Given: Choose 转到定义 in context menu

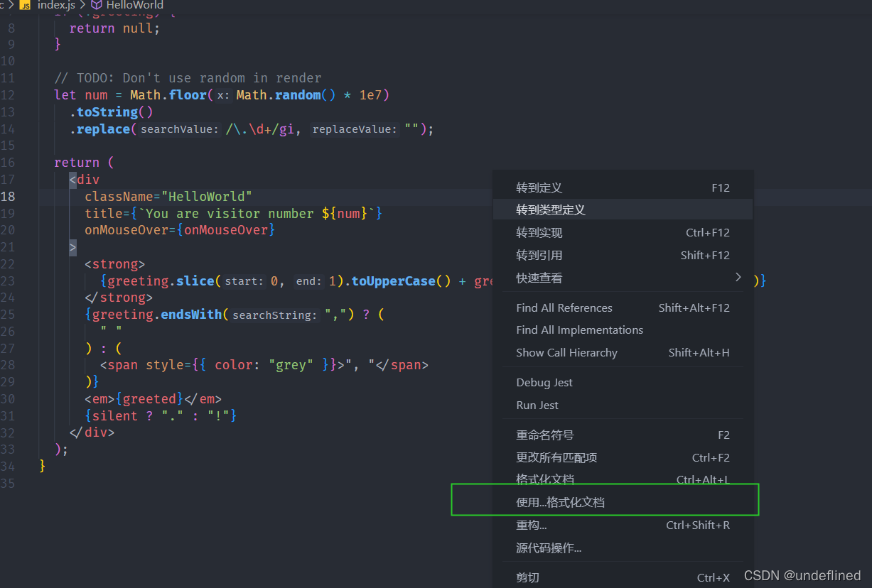Looking at the screenshot, I should [x=623, y=187].
